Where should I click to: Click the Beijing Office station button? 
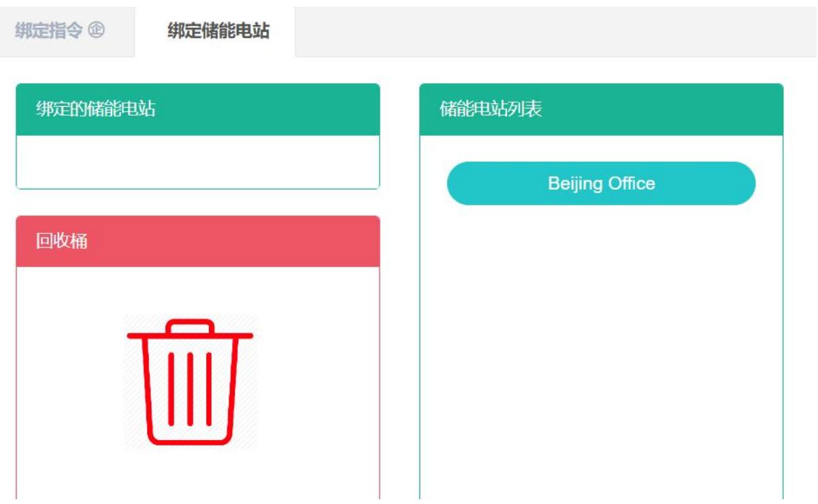click(601, 184)
